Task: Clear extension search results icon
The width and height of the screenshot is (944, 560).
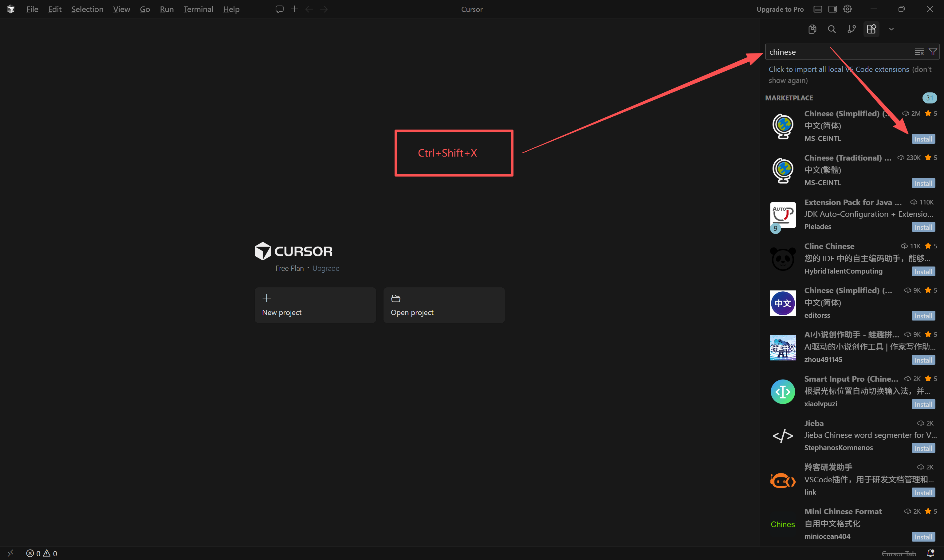Action: (919, 52)
